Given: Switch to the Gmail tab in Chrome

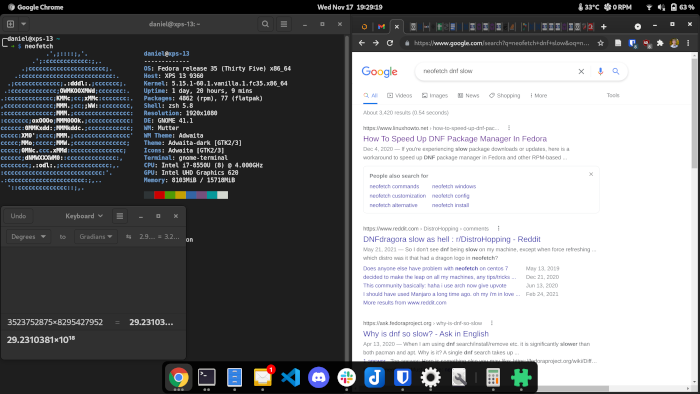Looking at the screenshot, I should click(x=381, y=27).
